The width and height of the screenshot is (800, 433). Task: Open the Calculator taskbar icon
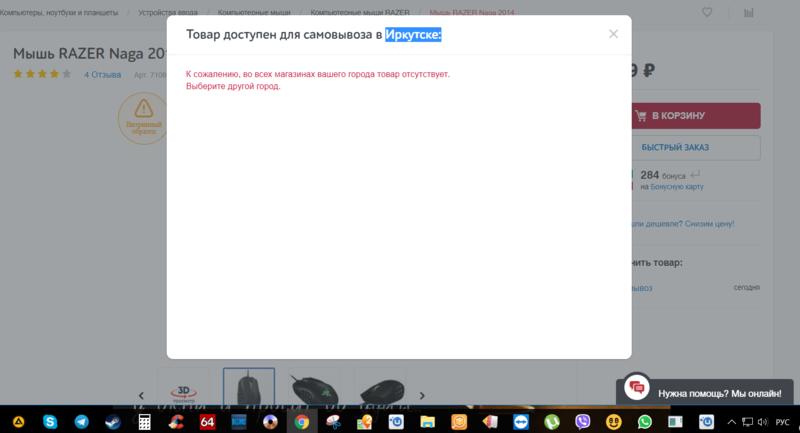click(x=144, y=421)
